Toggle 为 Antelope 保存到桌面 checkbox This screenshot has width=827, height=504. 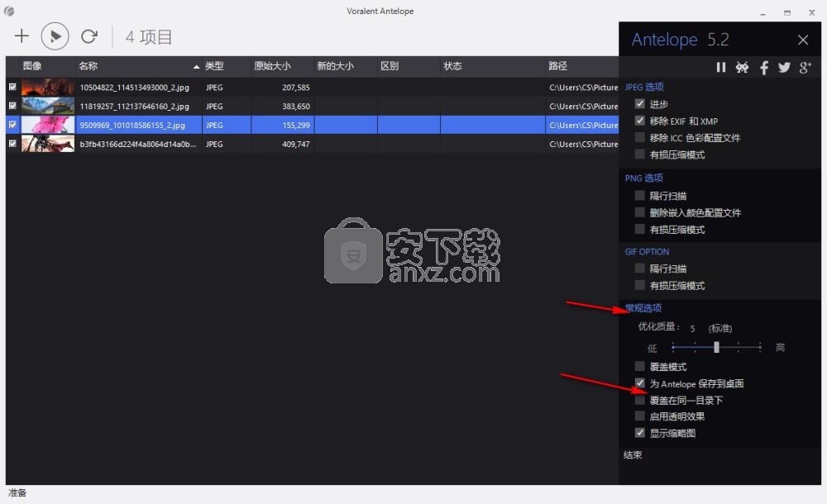click(x=640, y=383)
